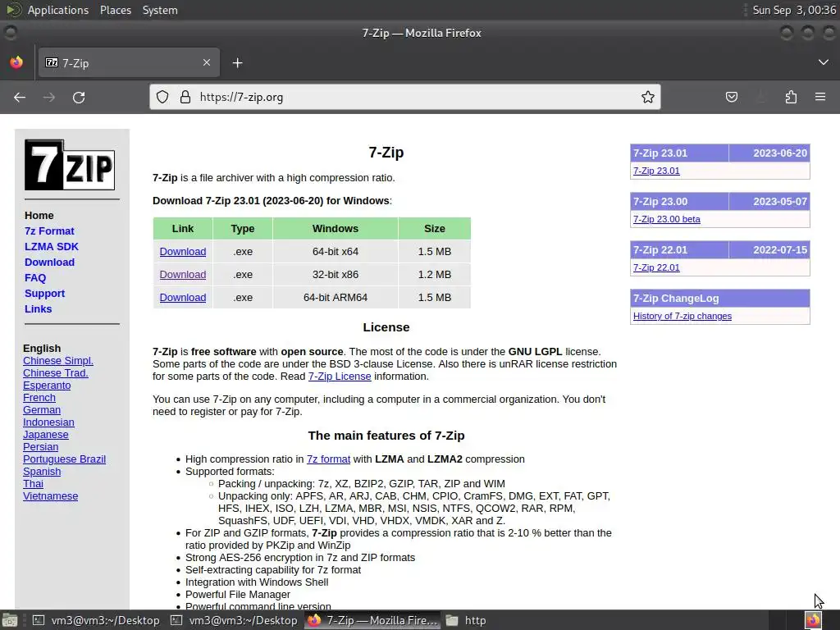Viewport: 840px width, 630px height.
Task: Select 7-Zip Mozilla Firefox taskbar entry
Action: [372, 620]
